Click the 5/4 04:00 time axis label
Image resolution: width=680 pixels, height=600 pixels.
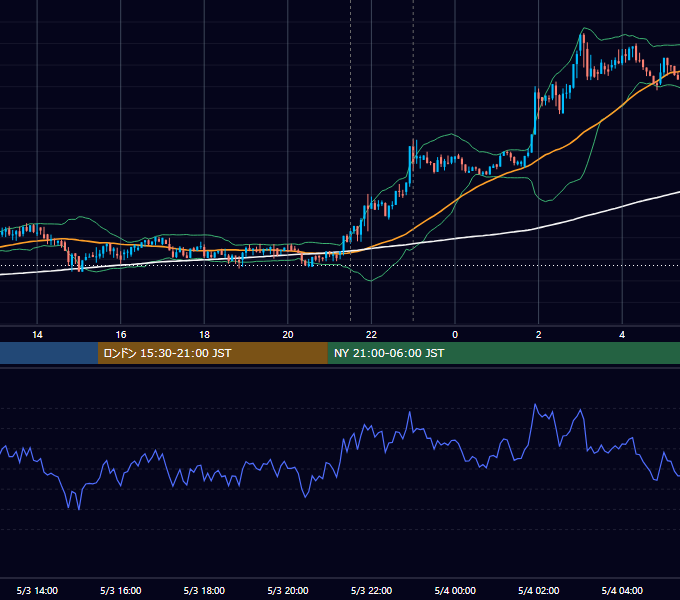(622, 590)
